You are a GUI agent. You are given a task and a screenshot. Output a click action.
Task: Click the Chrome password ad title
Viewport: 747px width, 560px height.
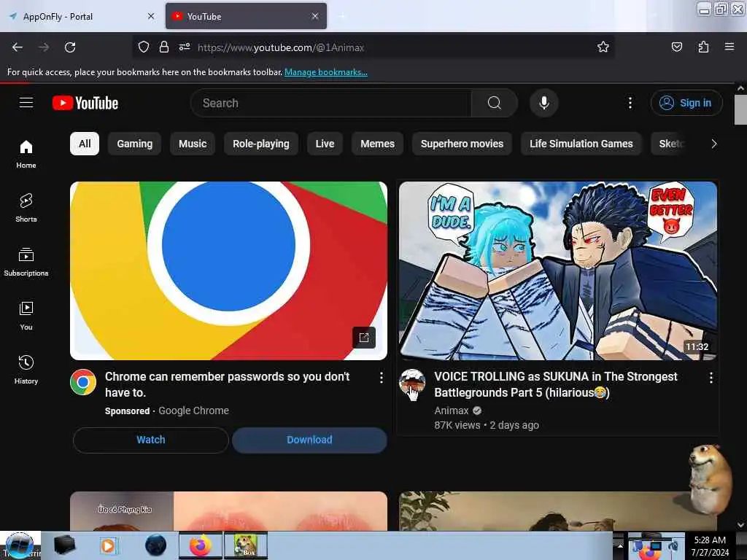228,384
